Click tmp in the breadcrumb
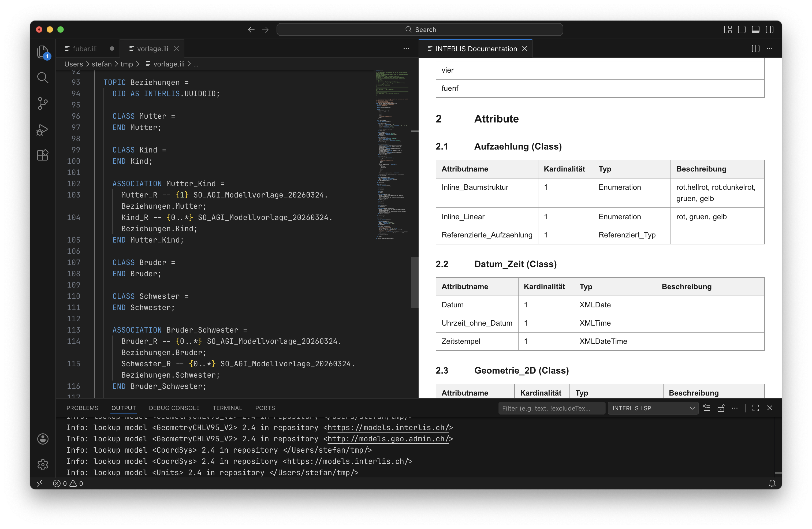 click(126, 64)
